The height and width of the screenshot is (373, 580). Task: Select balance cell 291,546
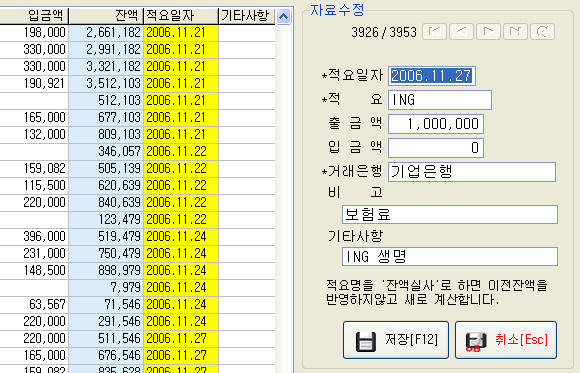(x=106, y=322)
